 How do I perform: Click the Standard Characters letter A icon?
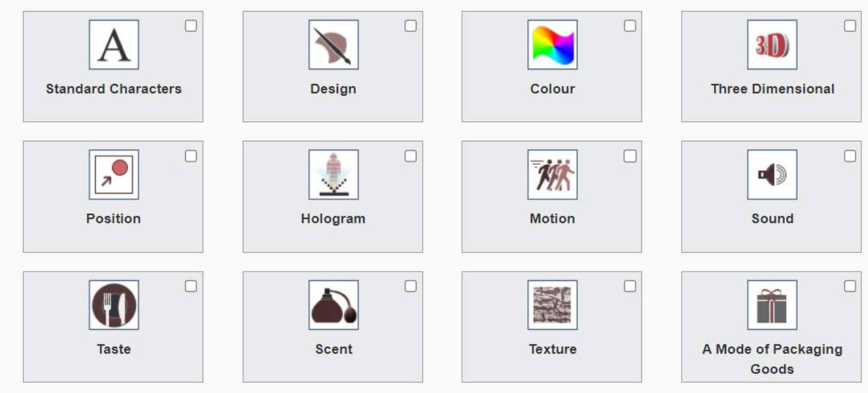click(114, 44)
